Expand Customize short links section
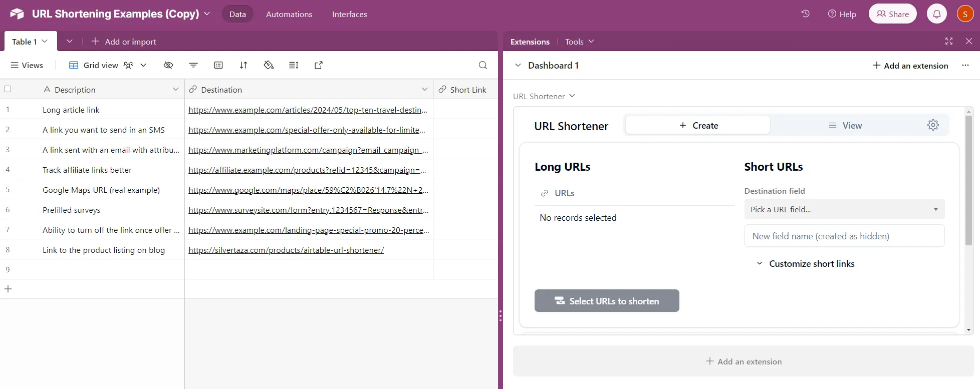 click(805, 264)
